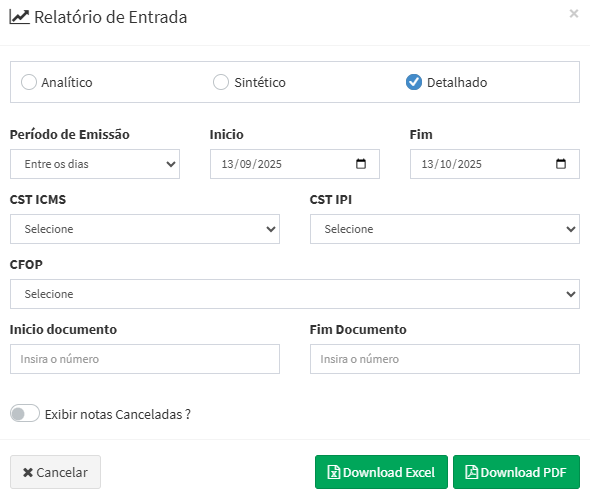Select the Analítico radio option
Viewport: 590px width, 495px height.
[29, 82]
